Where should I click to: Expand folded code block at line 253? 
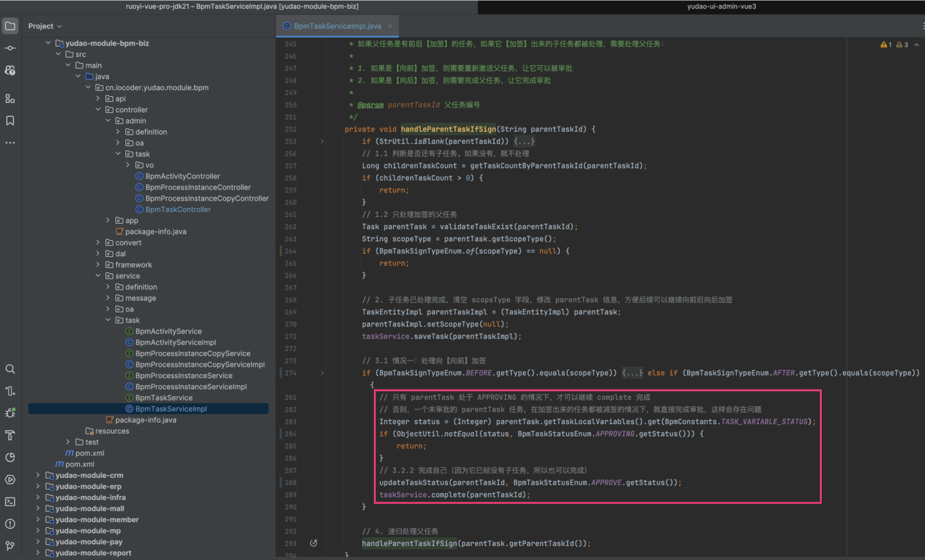(x=322, y=141)
